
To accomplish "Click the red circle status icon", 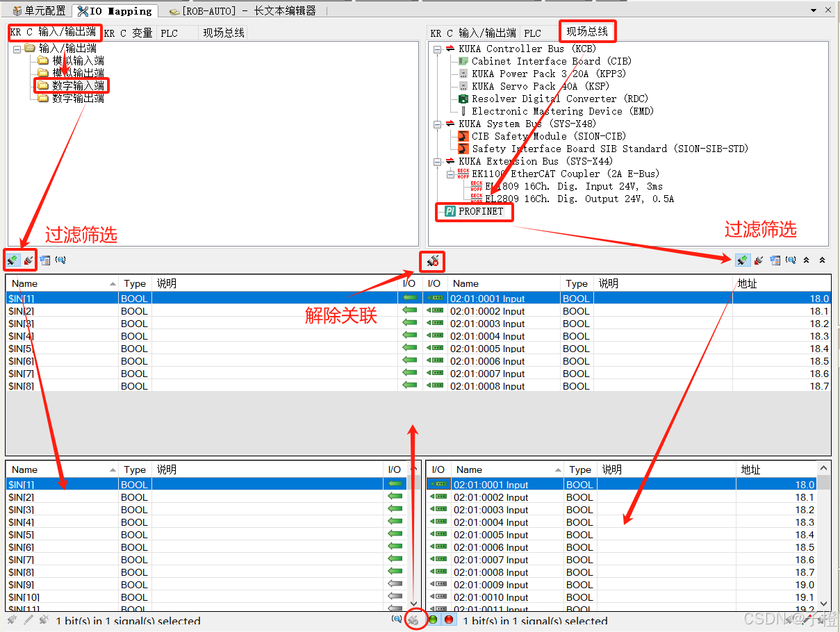I will pos(449,619).
